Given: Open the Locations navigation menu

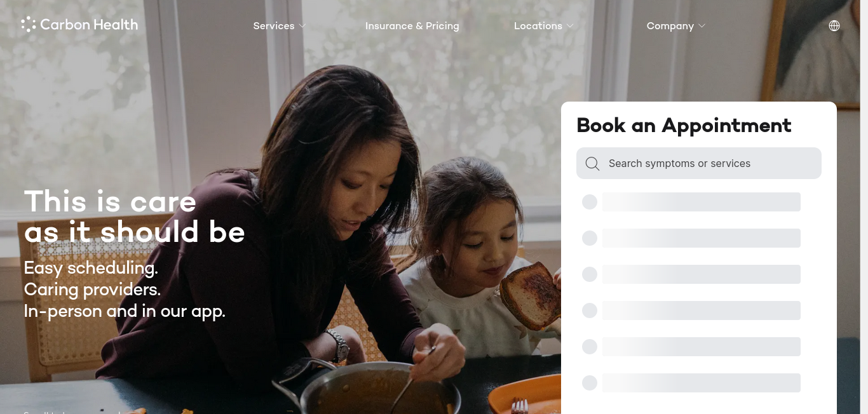Looking at the screenshot, I should tap(538, 26).
